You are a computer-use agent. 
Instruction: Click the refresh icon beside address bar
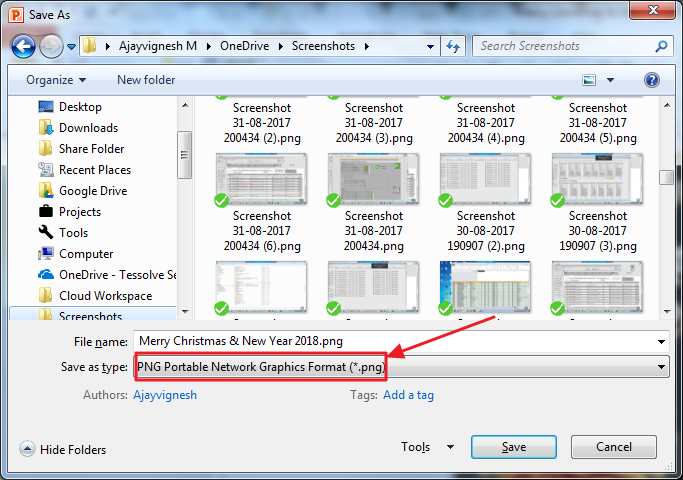[454, 46]
